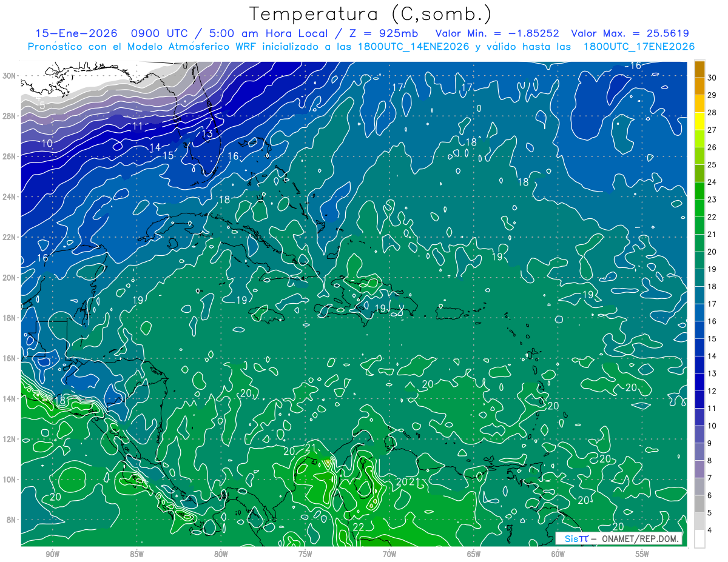Image resolution: width=728 pixels, height=562 pixels.
Task: Click the number 7 on the color legend
Action: point(710,478)
